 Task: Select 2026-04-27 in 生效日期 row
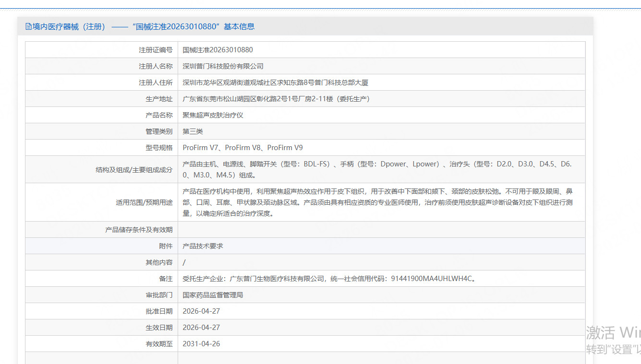(x=201, y=328)
